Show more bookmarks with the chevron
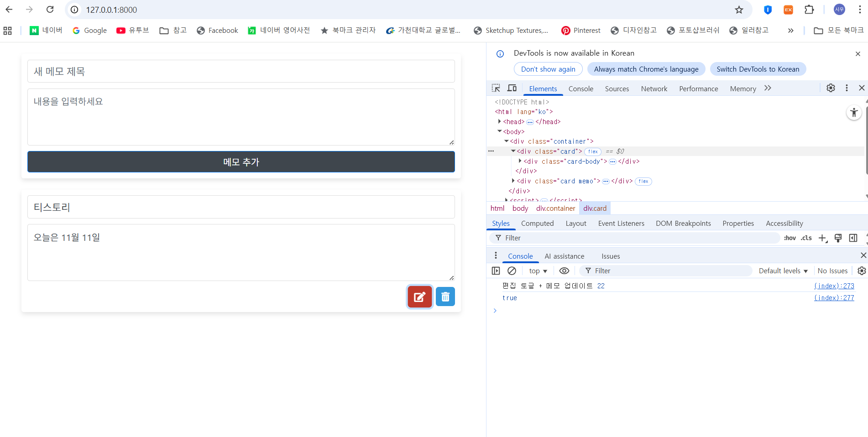Viewport: 868px width, 437px height. [x=790, y=31]
